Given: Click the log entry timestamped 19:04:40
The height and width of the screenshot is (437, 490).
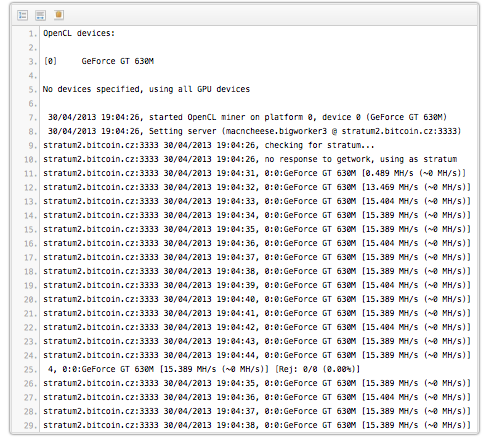Looking at the screenshot, I should pyautogui.click(x=257, y=299).
